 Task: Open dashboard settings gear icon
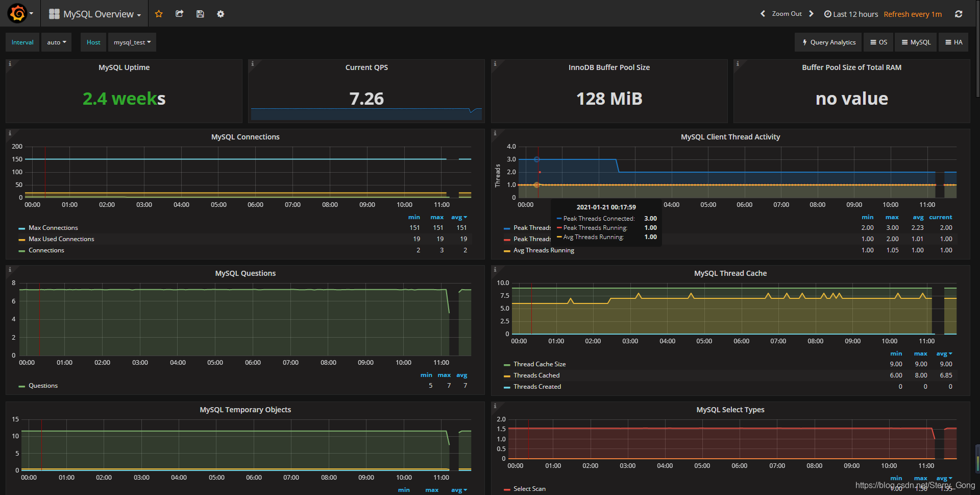(x=220, y=14)
